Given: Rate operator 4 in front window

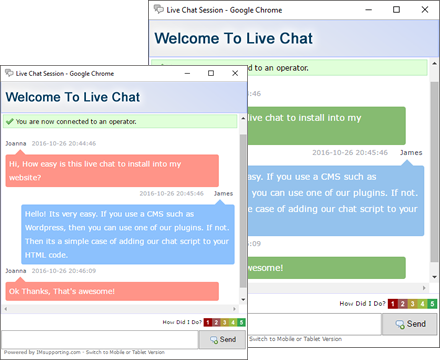Looking at the screenshot, I should click(x=233, y=322).
